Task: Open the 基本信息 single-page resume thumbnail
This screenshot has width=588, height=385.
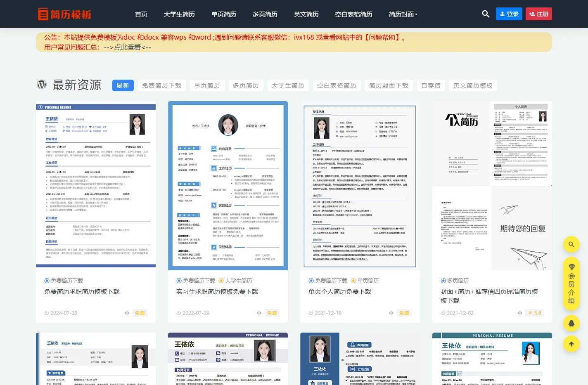Action: [360, 186]
